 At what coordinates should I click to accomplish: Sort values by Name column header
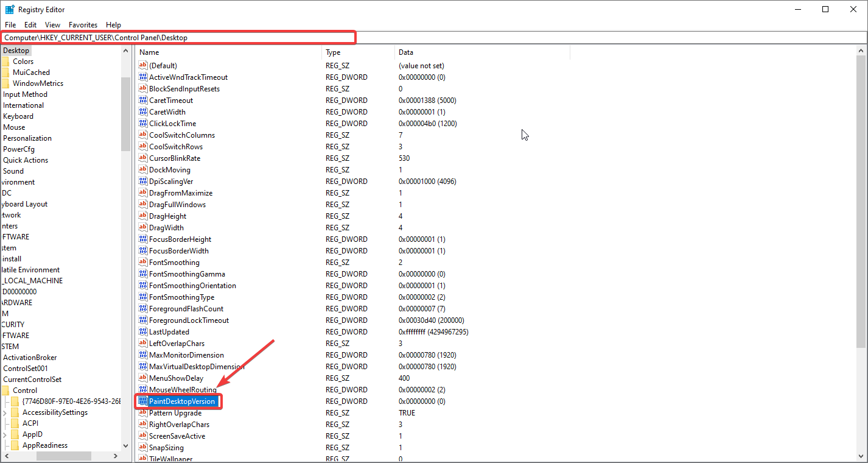click(x=228, y=53)
